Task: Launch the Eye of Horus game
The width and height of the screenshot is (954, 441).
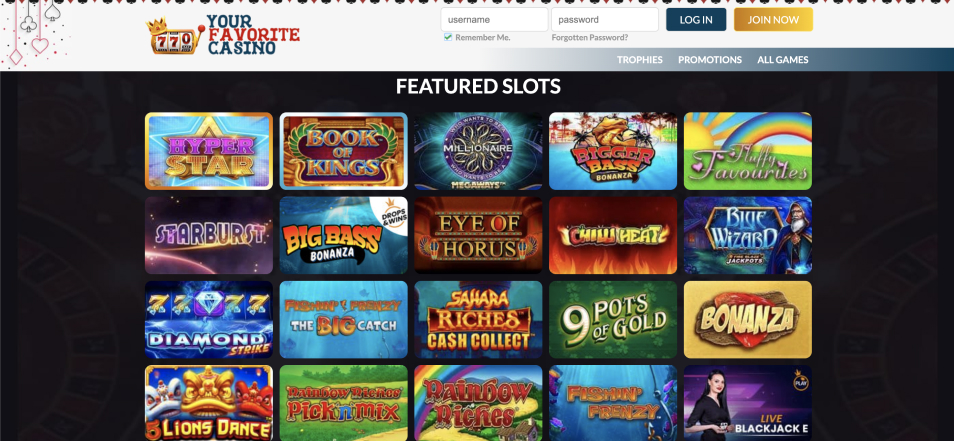Action: coord(478,235)
